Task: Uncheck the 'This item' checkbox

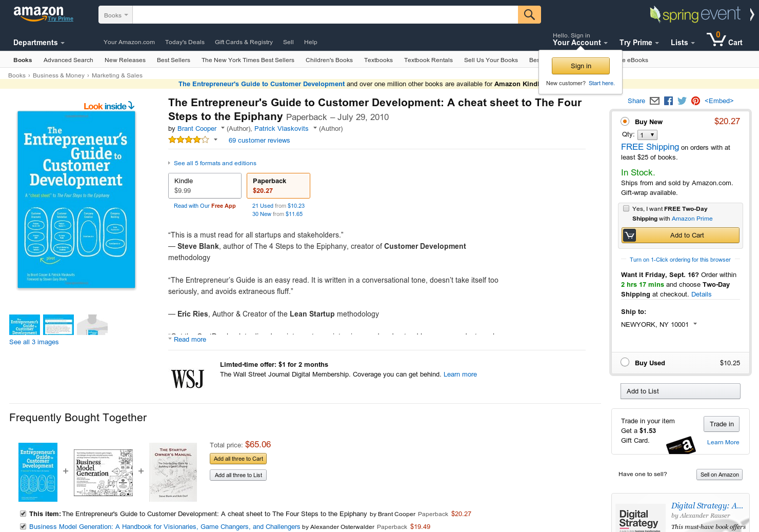Action: point(23,514)
